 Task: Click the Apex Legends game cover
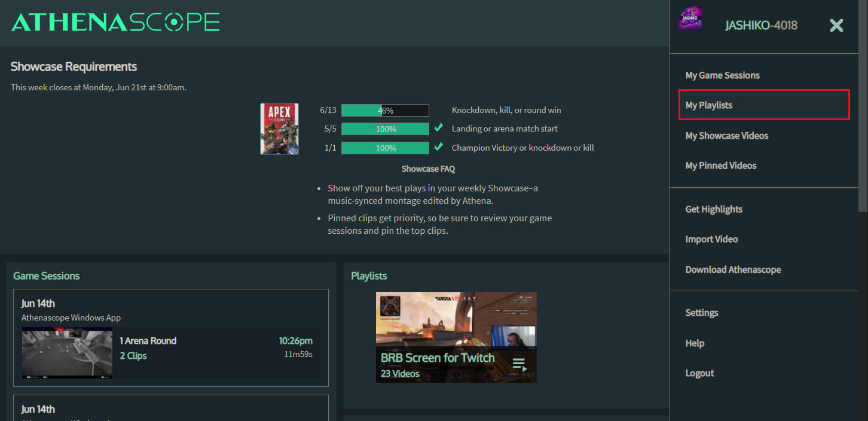(x=279, y=129)
